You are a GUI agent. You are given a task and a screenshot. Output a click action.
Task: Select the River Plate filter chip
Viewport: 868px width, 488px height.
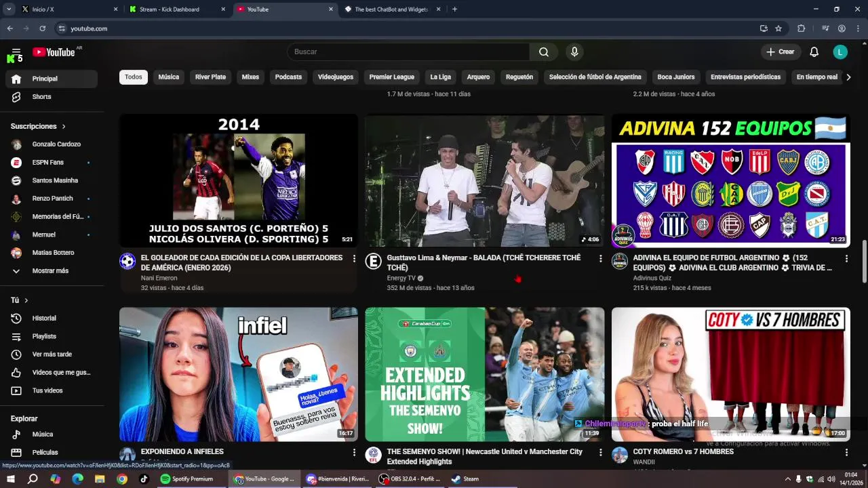[210, 77]
